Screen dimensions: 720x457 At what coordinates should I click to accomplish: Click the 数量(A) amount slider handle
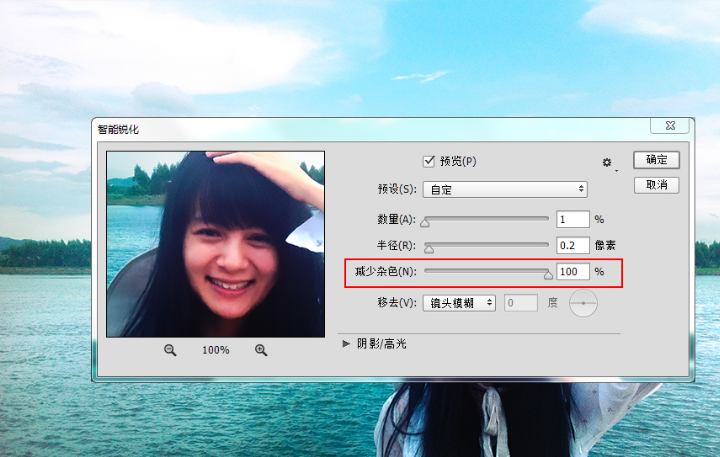425,223
